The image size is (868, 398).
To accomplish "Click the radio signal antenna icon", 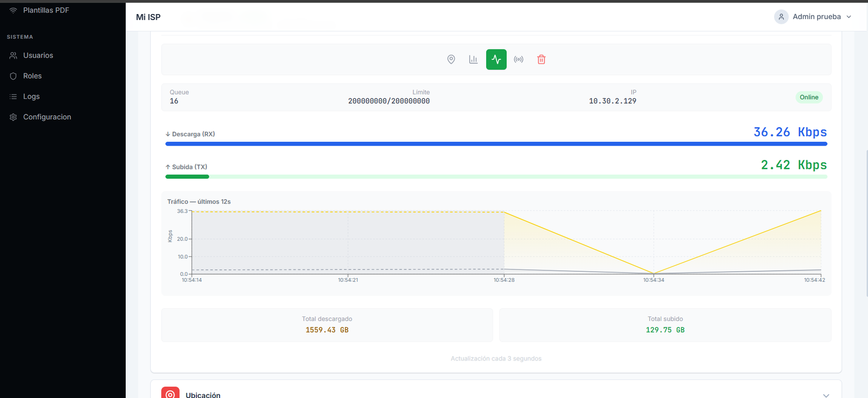I will [519, 59].
